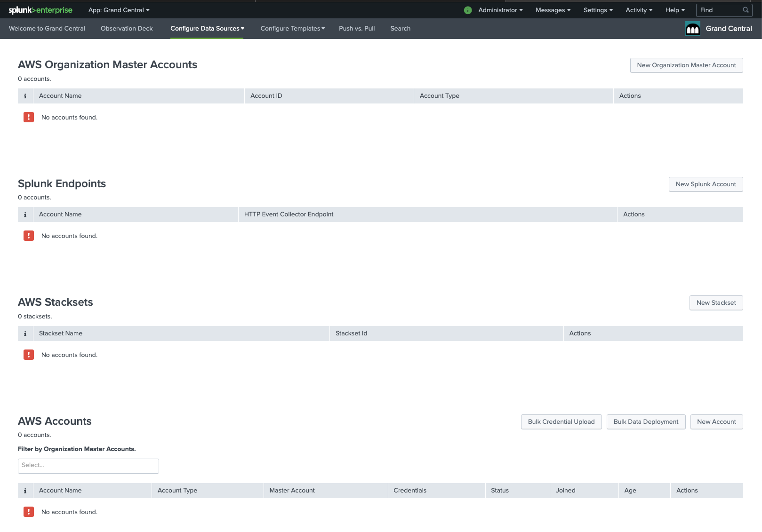This screenshot has width=762, height=532.
Task: Click the Grand Central app logo icon
Action: (x=693, y=29)
